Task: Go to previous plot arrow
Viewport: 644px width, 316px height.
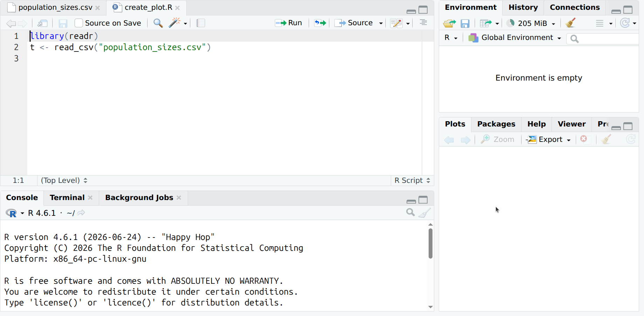Action: tap(449, 140)
